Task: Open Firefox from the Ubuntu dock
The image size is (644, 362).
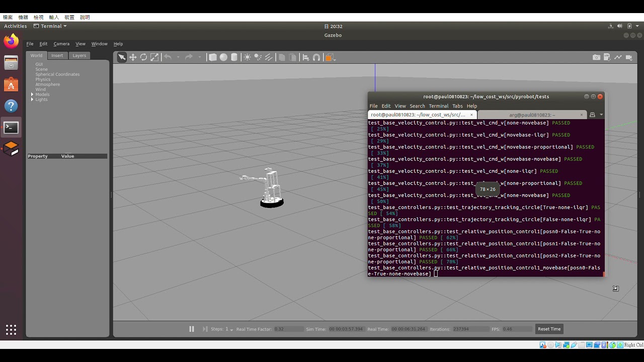Action: pyautogui.click(x=11, y=41)
